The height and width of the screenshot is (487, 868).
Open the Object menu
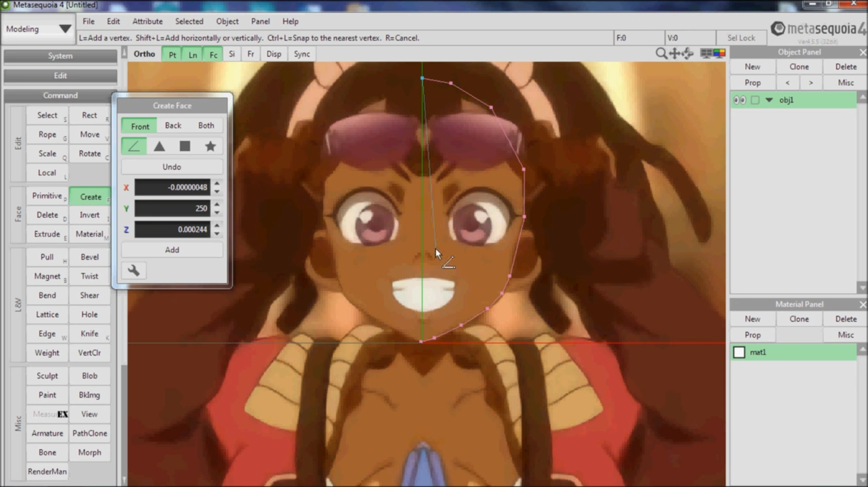[x=227, y=21]
